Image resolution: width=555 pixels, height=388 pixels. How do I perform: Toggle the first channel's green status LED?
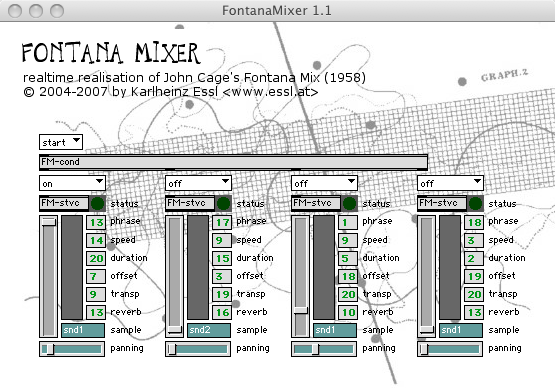[x=98, y=203]
